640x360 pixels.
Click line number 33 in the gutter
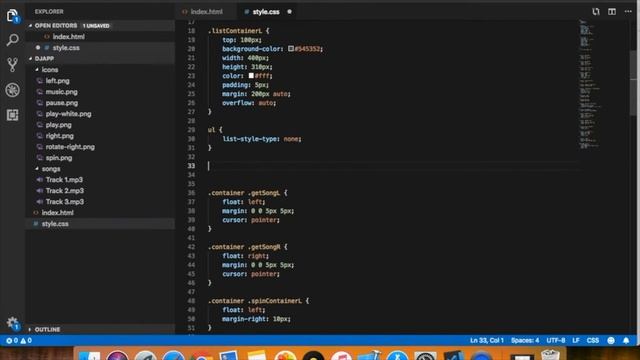click(x=191, y=166)
